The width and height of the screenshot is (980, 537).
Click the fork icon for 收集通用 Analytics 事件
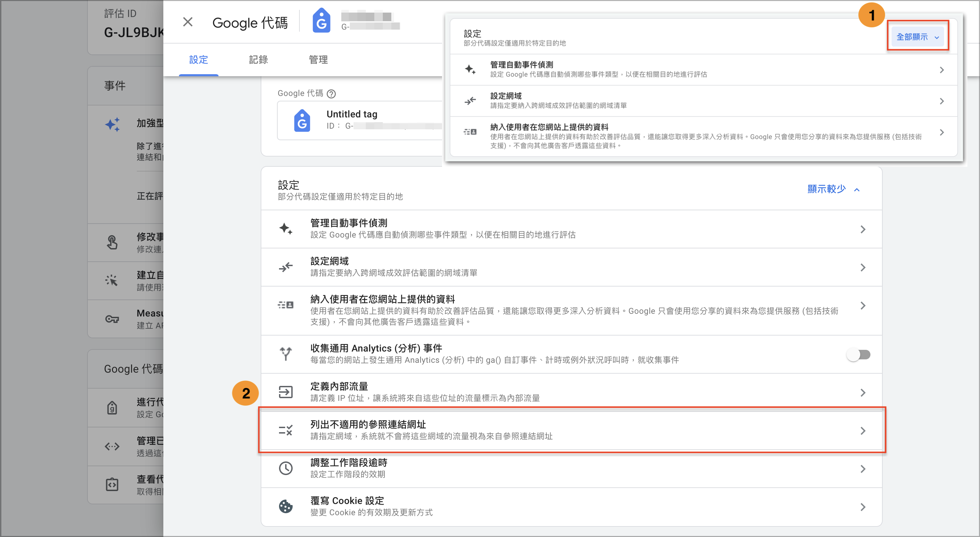(x=286, y=354)
